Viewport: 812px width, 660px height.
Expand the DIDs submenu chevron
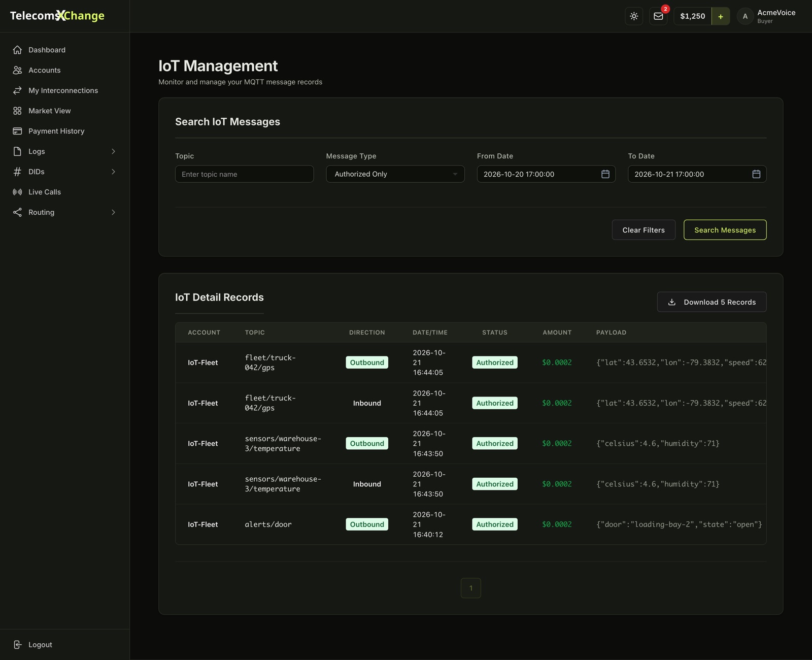(113, 172)
